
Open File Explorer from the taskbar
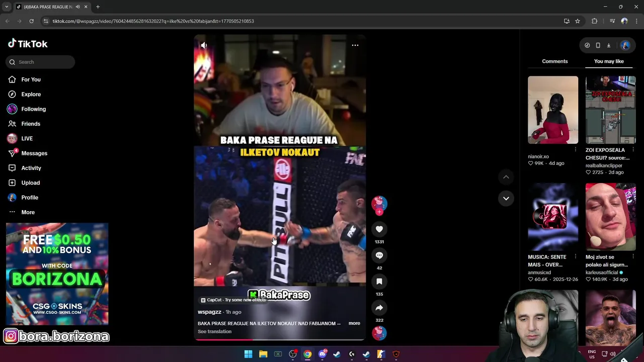[x=263, y=354]
